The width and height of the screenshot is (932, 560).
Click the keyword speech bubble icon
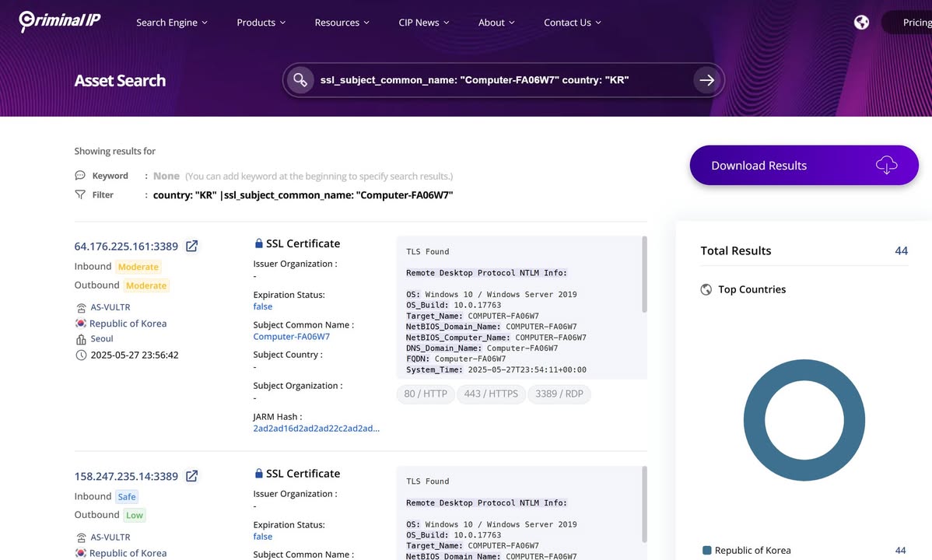click(79, 175)
